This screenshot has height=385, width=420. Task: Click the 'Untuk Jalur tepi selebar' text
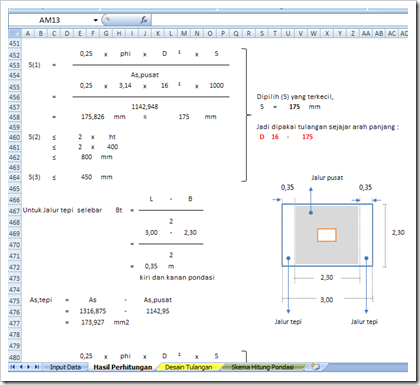click(x=62, y=210)
